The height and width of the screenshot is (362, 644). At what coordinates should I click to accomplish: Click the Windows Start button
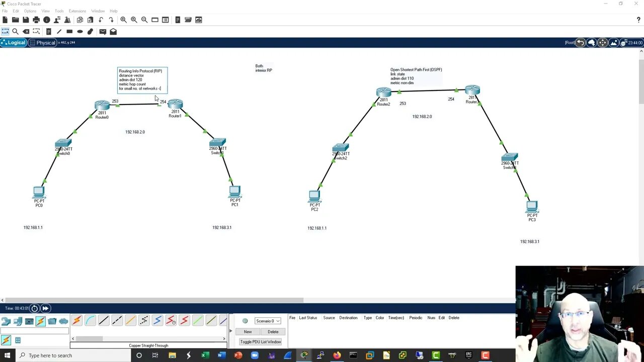point(7,355)
